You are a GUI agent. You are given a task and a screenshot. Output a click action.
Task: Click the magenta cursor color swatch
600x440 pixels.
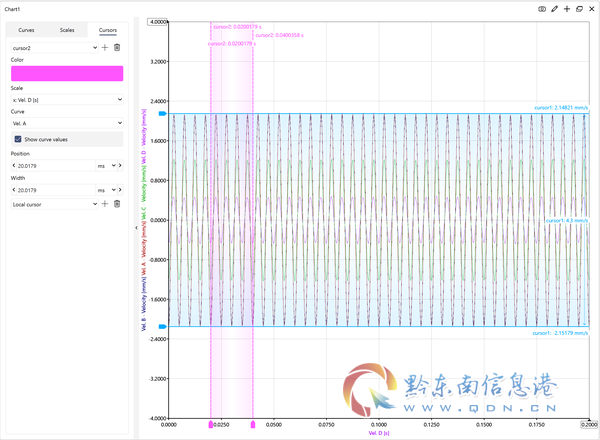[x=67, y=73]
